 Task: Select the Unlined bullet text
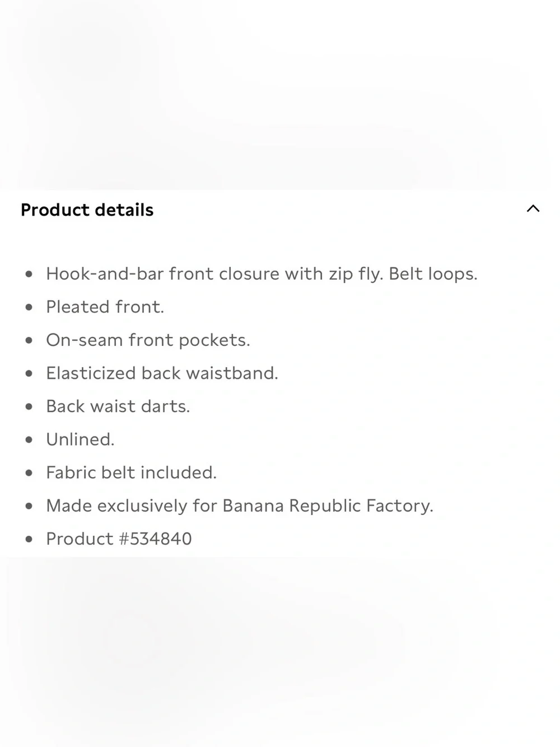80,439
